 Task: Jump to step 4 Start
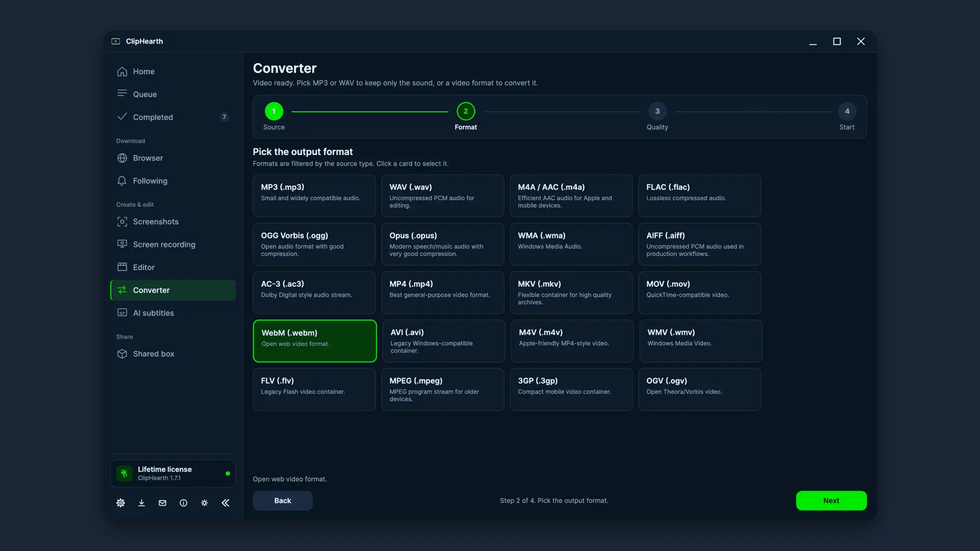pos(847,111)
